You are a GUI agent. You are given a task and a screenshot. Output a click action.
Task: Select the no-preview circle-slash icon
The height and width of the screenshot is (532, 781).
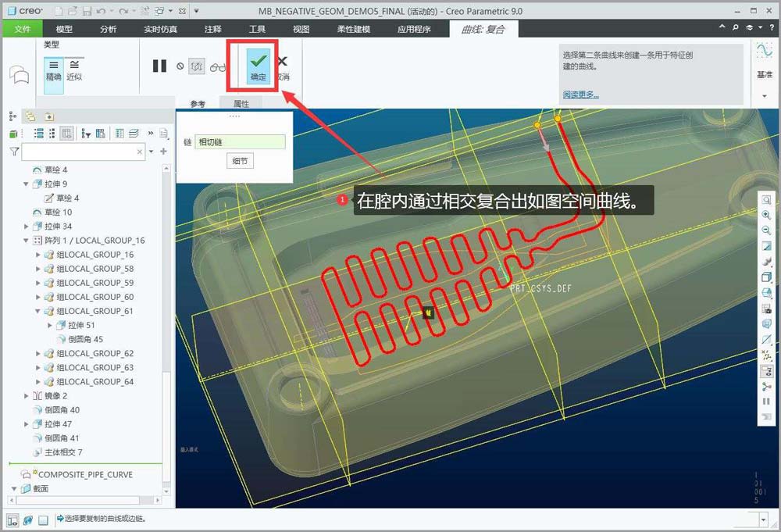180,66
